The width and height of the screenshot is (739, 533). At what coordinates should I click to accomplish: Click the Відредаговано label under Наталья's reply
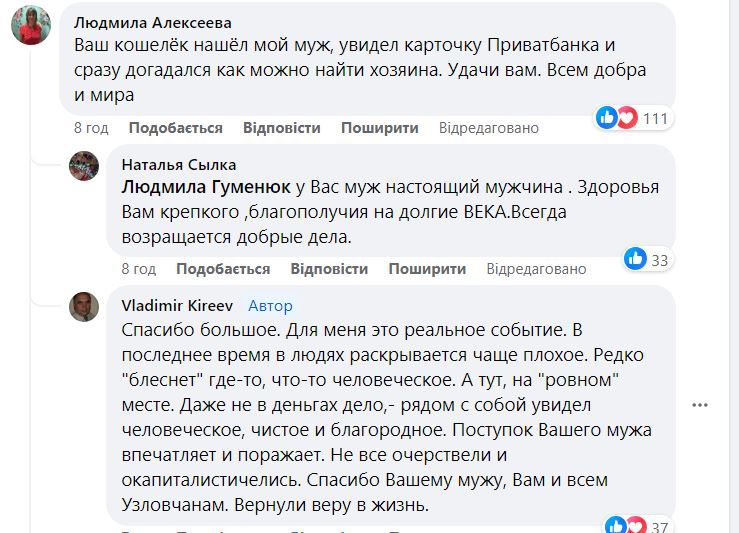pyautogui.click(x=536, y=269)
